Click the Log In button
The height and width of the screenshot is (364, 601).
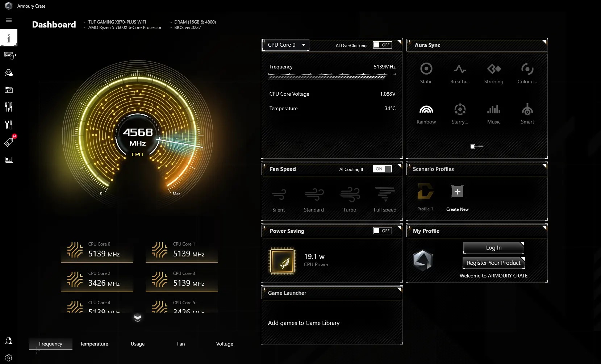(x=493, y=248)
